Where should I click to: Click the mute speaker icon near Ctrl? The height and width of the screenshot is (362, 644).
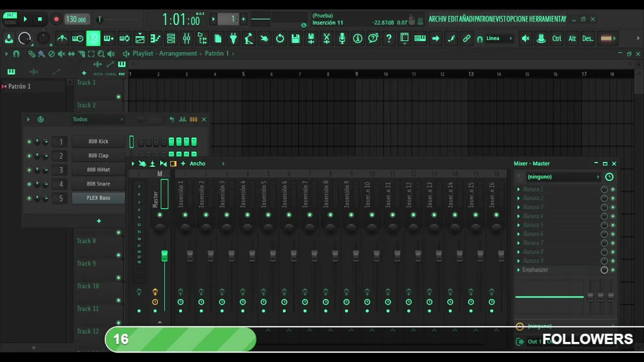(526, 38)
